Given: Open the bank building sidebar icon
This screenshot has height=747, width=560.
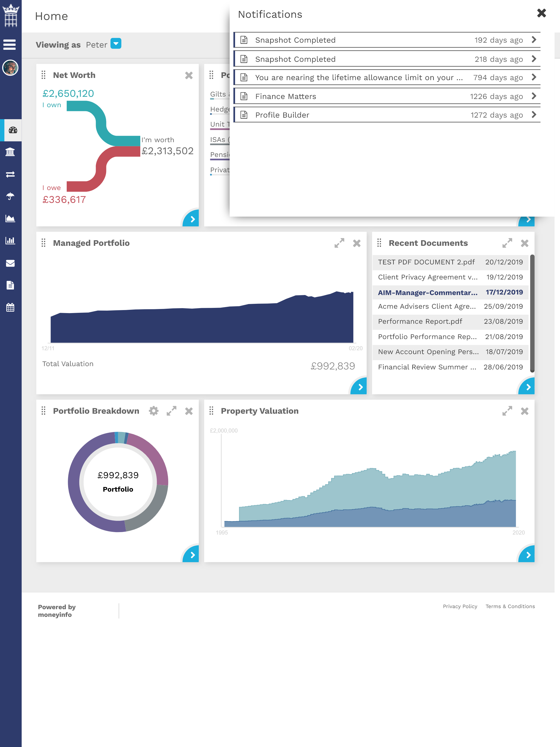Looking at the screenshot, I should [x=10, y=152].
